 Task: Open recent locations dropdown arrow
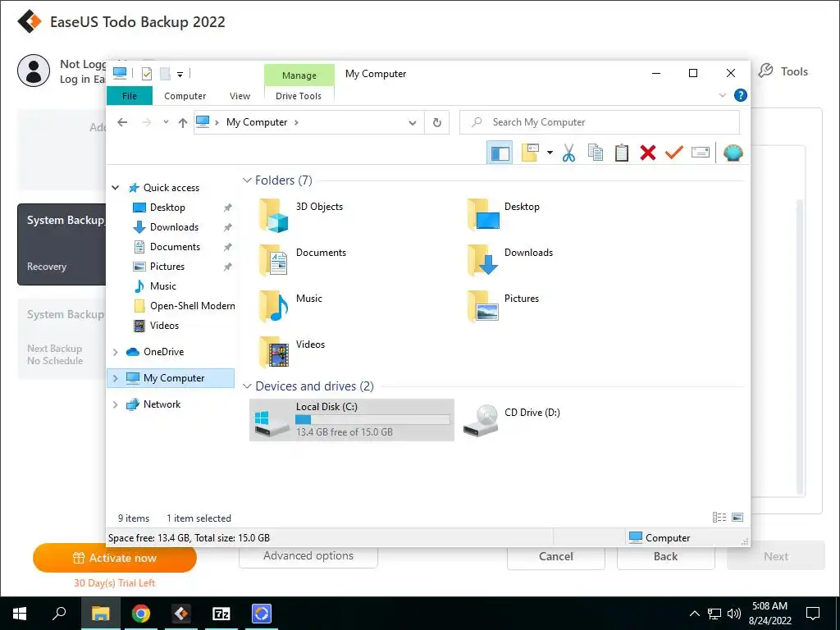coord(166,122)
